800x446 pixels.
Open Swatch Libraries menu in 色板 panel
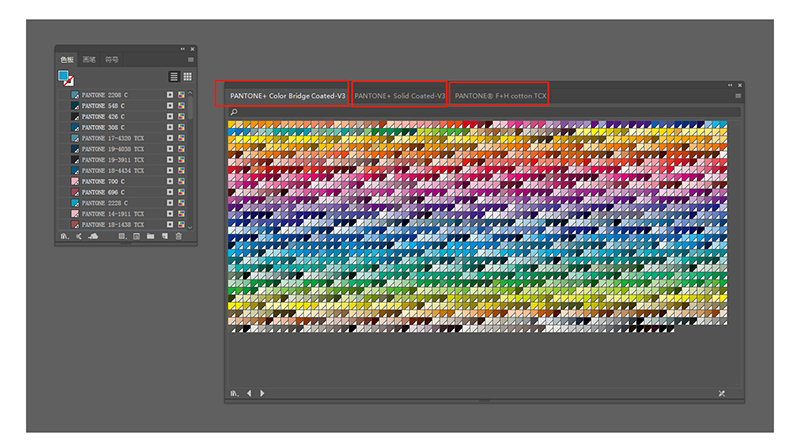[64, 236]
